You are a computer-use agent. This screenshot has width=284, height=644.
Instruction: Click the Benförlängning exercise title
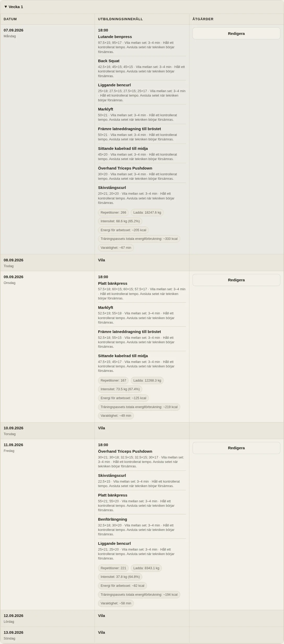113,519
